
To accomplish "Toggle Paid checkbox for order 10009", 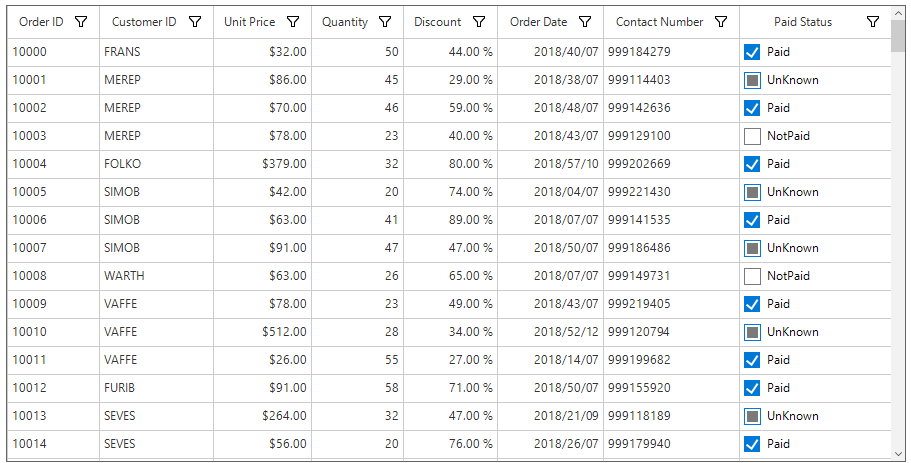I will pyautogui.click(x=752, y=304).
